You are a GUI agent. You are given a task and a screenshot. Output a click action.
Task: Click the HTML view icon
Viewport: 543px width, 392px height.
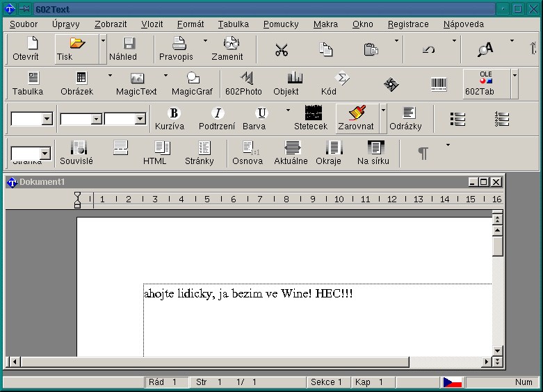tap(162, 147)
